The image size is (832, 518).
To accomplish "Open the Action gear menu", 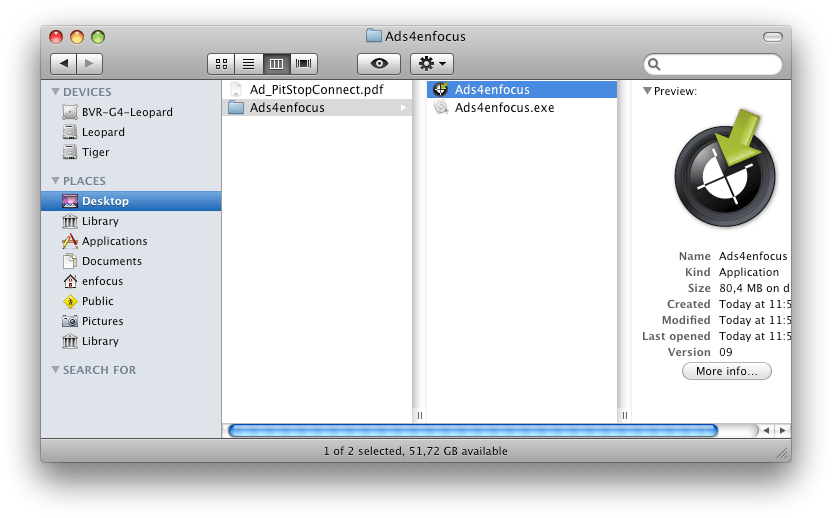I will [x=432, y=64].
